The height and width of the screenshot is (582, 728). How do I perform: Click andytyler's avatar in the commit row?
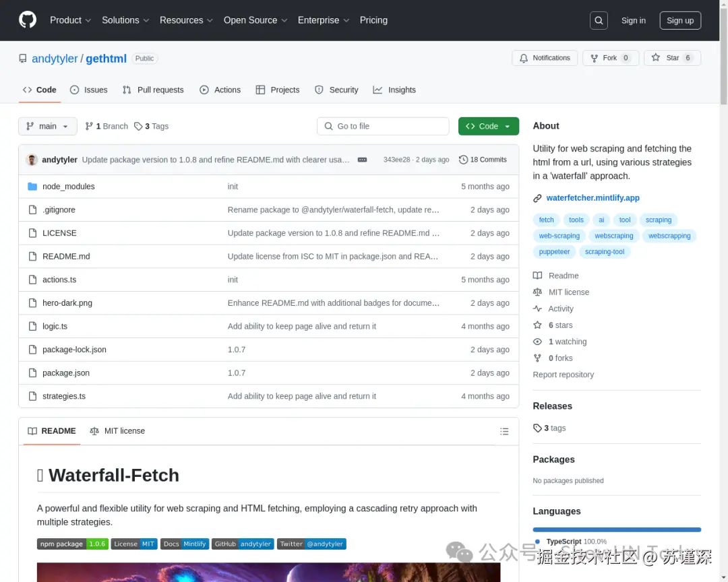[32, 160]
